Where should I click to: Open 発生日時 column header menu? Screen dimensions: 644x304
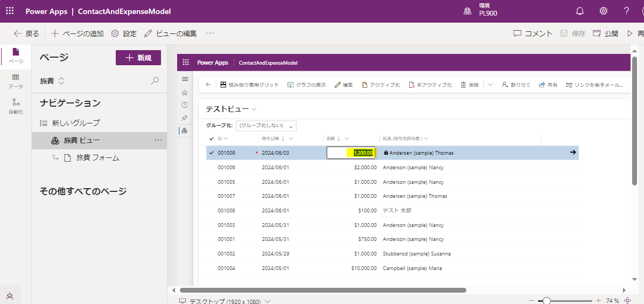(x=277, y=138)
